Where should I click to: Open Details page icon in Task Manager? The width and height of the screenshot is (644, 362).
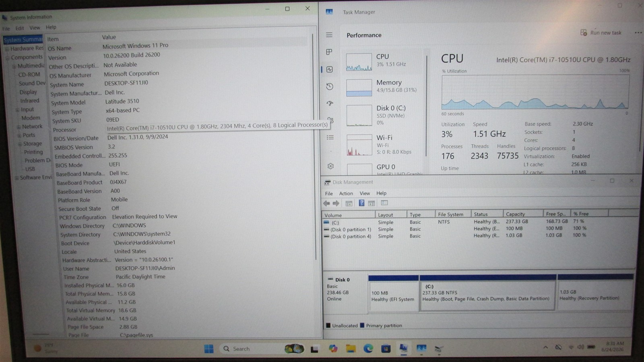coord(330,138)
